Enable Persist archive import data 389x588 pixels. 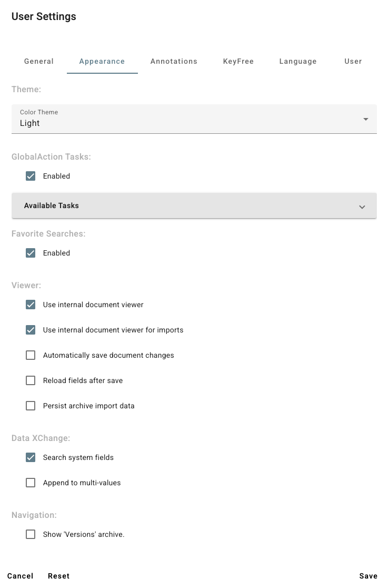(31, 406)
